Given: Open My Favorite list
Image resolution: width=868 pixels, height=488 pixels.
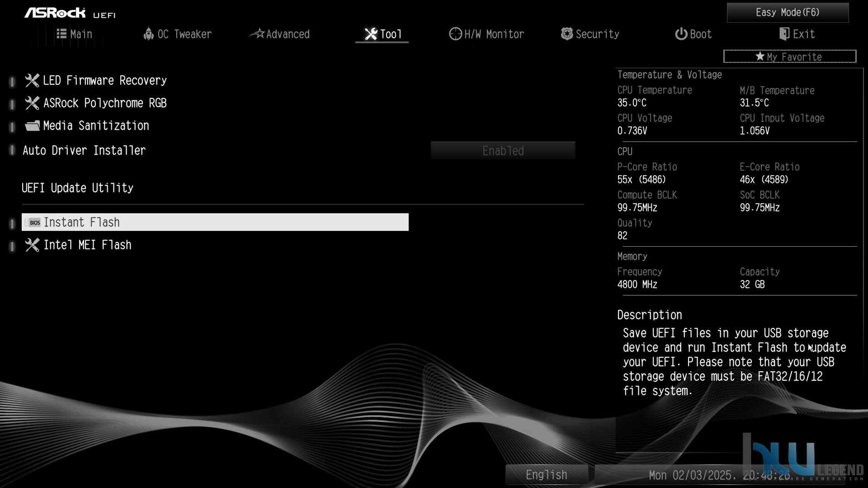Looking at the screenshot, I should click(x=790, y=56).
